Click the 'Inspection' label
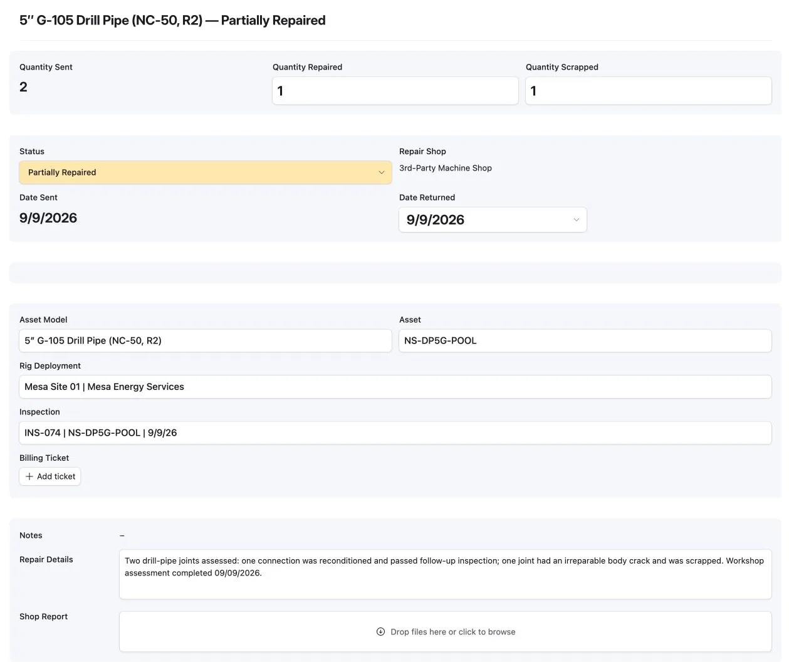The width and height of the screenshot is (789, 672). (39, 412)
